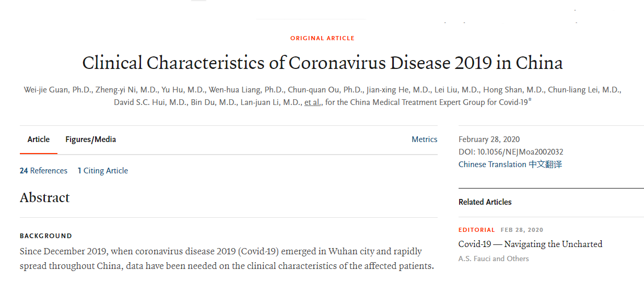Image resolution: width=644 pixels, height=305 pixels.
Task: Click "A.S. Fauci and Others" byline
Action: tap(494, 259)
